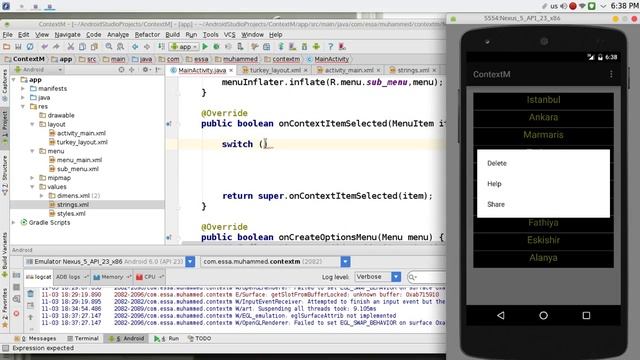Viewport: 640px width, 360px height.
Task: Tap the emulator Recents square button
Action: tap(586, 316)
